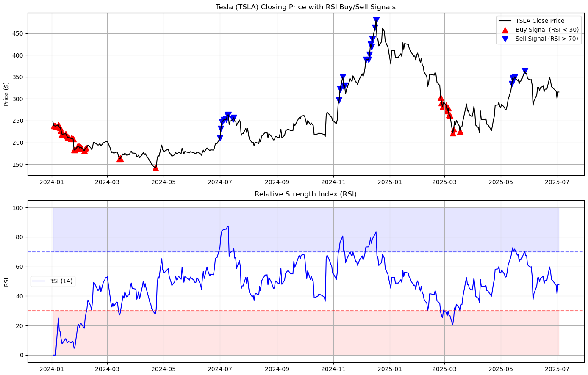Select the lone April 2024 buy signal marker
The width and height of the screenshot is (588, 375).
tap(155, 168)
